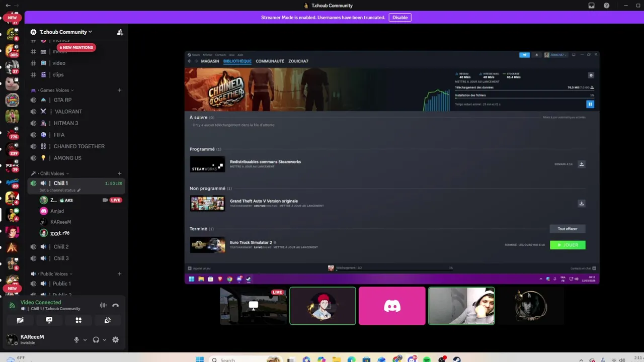Open connection info signal icon
The width and height of the screenshot is (644, 362).
12,305
